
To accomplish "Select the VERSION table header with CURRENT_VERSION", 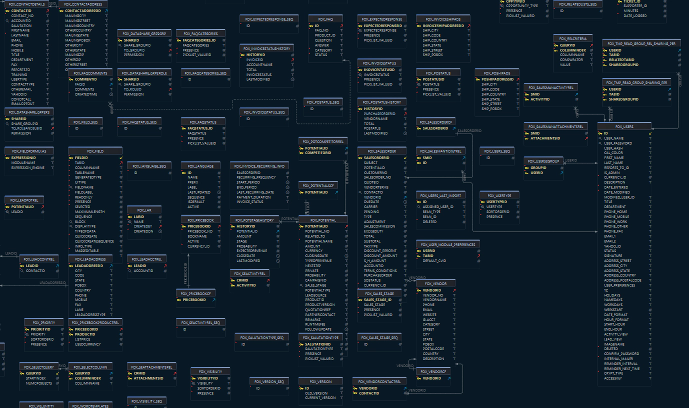I will (320, 381).
